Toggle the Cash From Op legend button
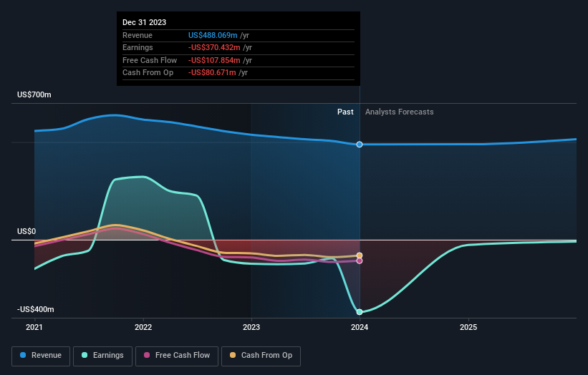The height and width of the screenshot is (375, 588). click(261, 356)
